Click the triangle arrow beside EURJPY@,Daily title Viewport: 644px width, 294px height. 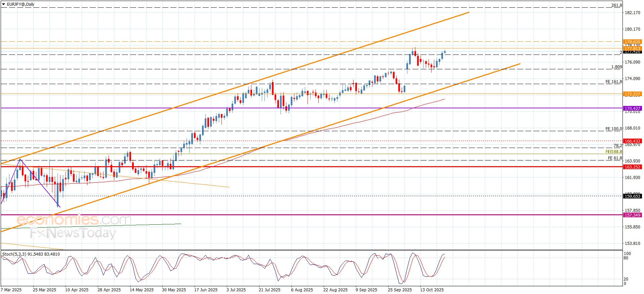[4, 4]
